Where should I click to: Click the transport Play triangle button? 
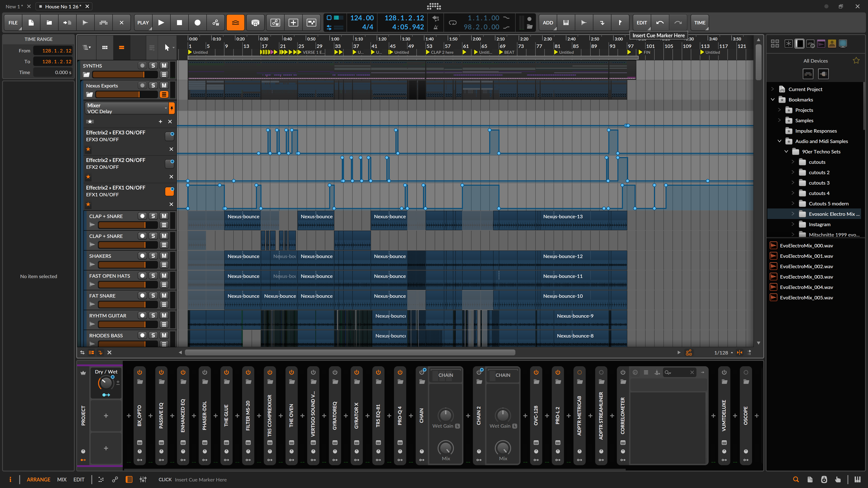click(161, 23)
